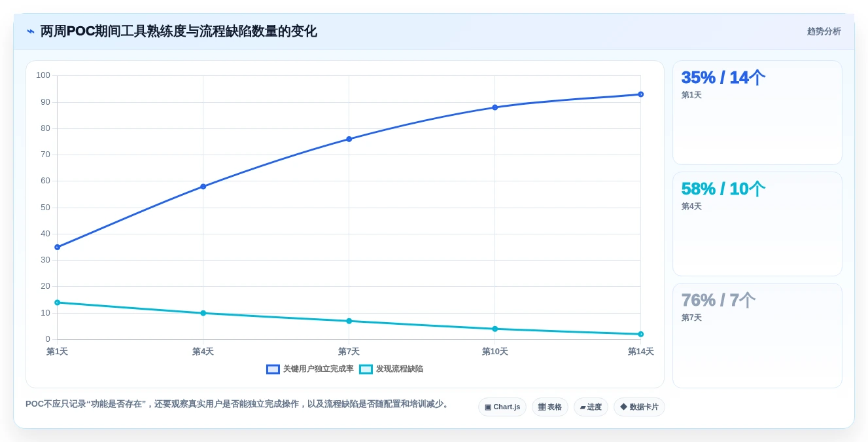Screen dimensions: 868x442
Task: Click the cyan data point at 第10天
Action: pos(495,329)
